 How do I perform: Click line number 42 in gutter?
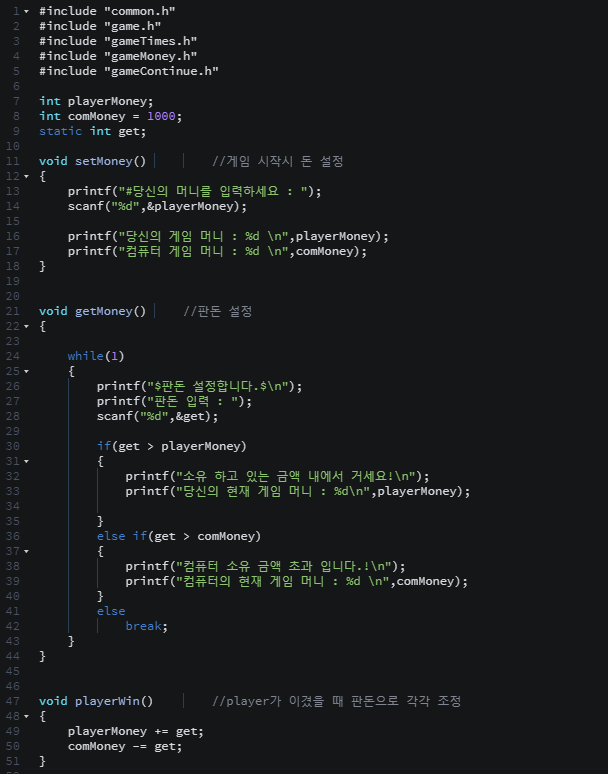coord(13,626)
